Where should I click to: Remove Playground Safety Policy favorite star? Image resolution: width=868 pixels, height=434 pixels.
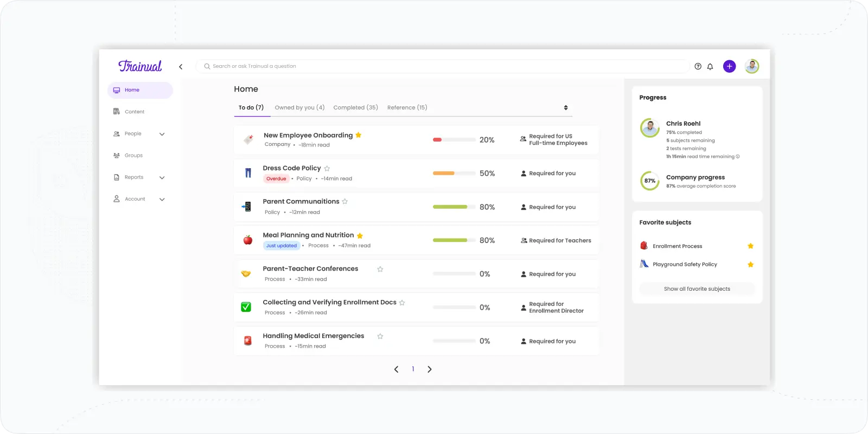751,264
